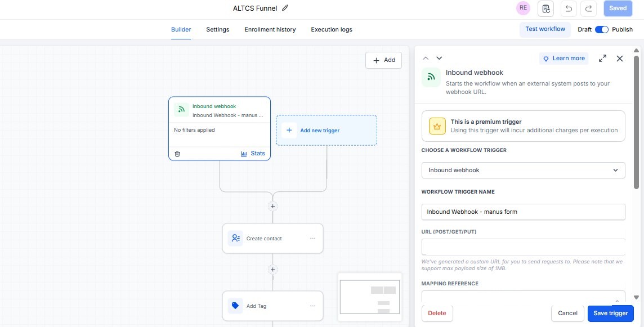Click the URL (POST/GET/PUT) field
The width and height of the screenshot is (644, 327).
pos(524,247)
